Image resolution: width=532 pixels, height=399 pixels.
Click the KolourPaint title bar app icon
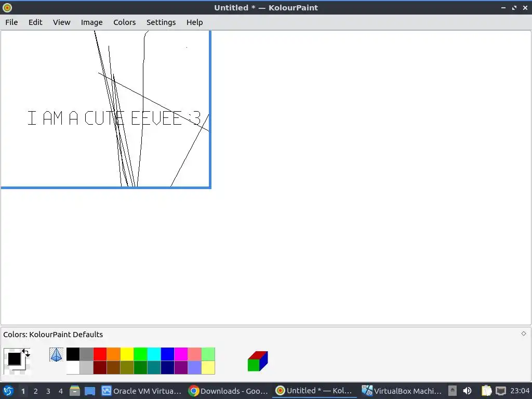click(7, 7)
